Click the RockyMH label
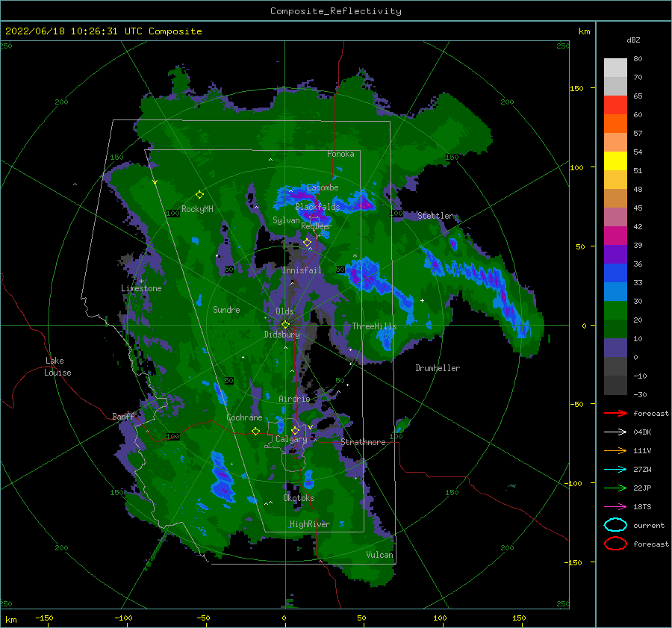 (197, 209)
